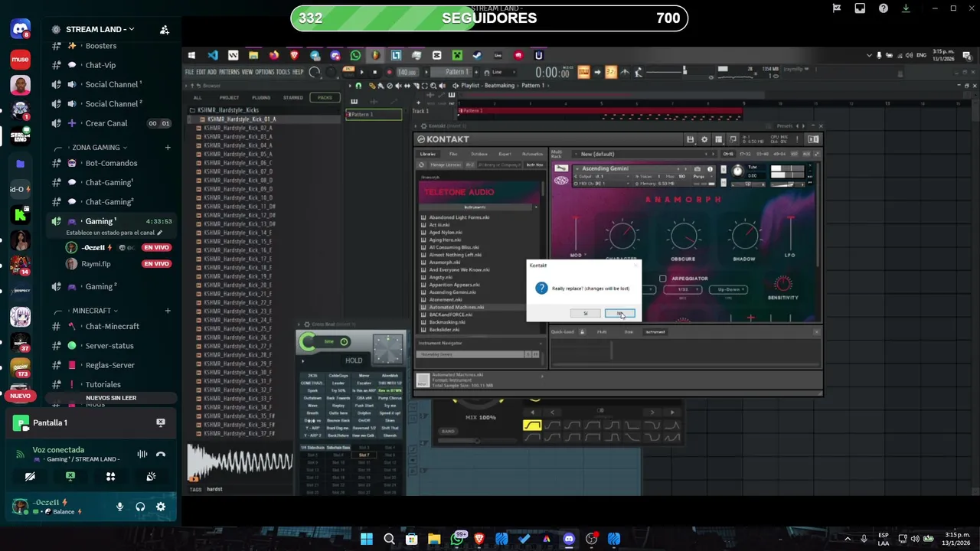Click the No button in Kontakt dialog
Screen dimensions: 980x551
(620, 313)
